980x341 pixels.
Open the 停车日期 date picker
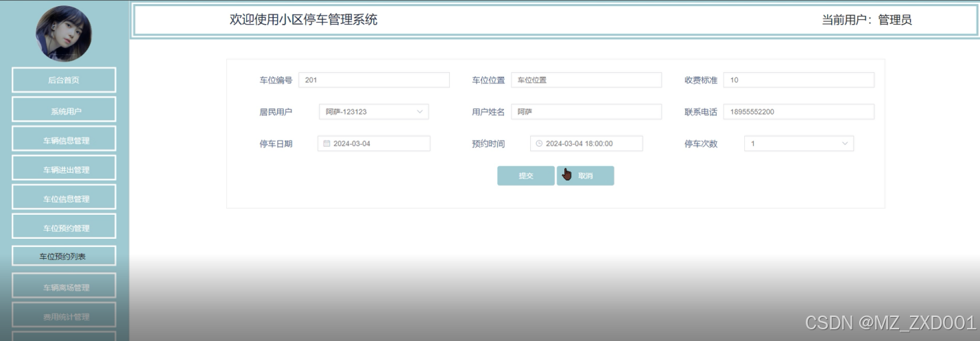[374, 143]
